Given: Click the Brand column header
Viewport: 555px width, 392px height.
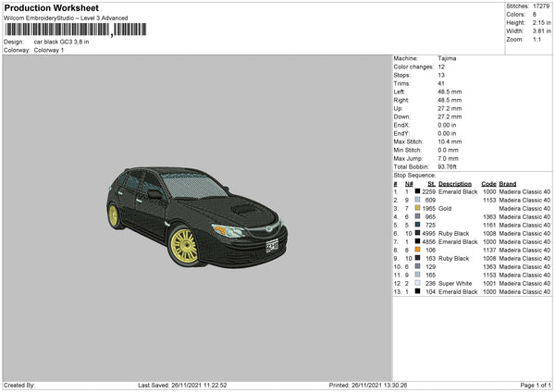Looking at the screenshot, I should 508,183.
